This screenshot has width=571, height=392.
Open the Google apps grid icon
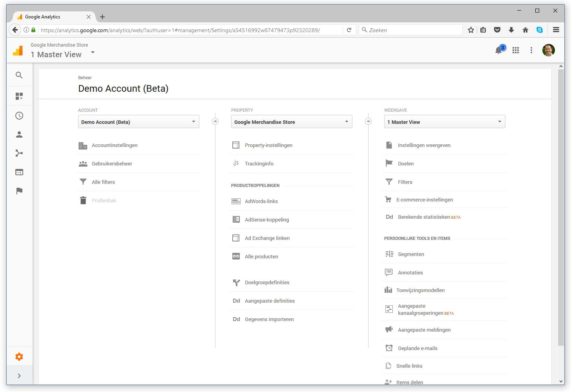(x=516, y=50)
